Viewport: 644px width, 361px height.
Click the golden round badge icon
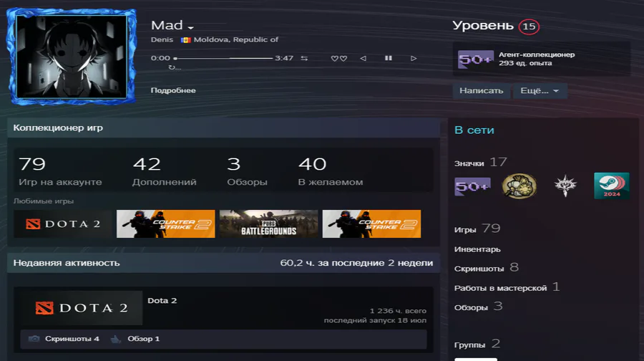point(519,186)
